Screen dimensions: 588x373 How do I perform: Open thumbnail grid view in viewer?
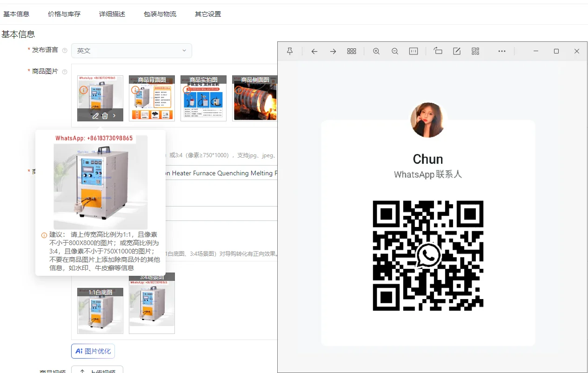pyautogui.click(x=352, y=51)
